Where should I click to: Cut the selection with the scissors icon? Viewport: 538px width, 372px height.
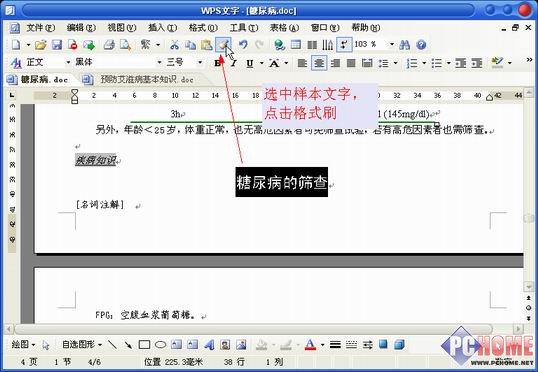pyautogui.click(x=174, y=45)
